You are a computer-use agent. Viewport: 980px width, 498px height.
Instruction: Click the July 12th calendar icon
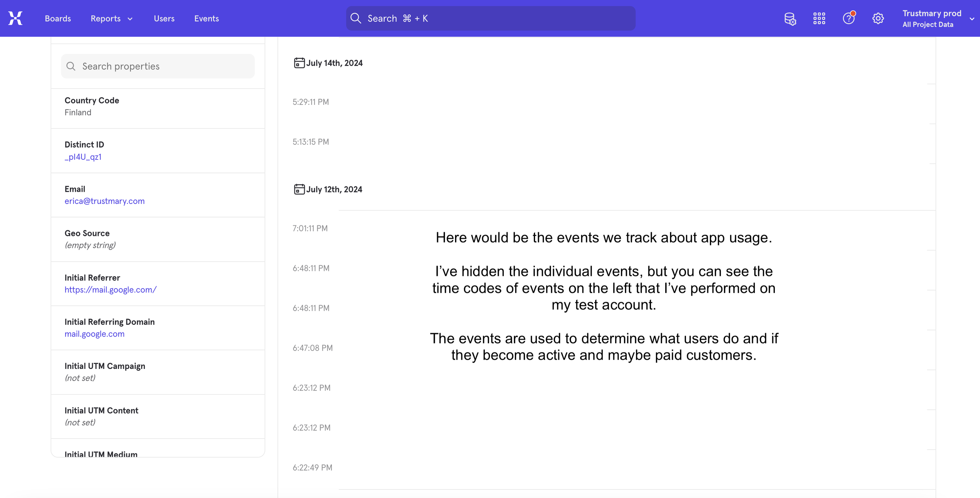[x=299, y=189]
